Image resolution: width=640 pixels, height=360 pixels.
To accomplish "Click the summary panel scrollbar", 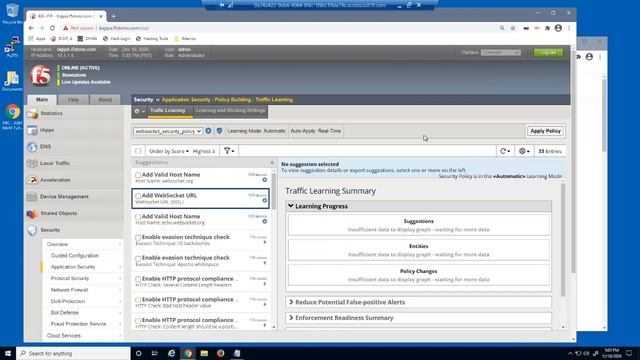I will click(563, 240).
